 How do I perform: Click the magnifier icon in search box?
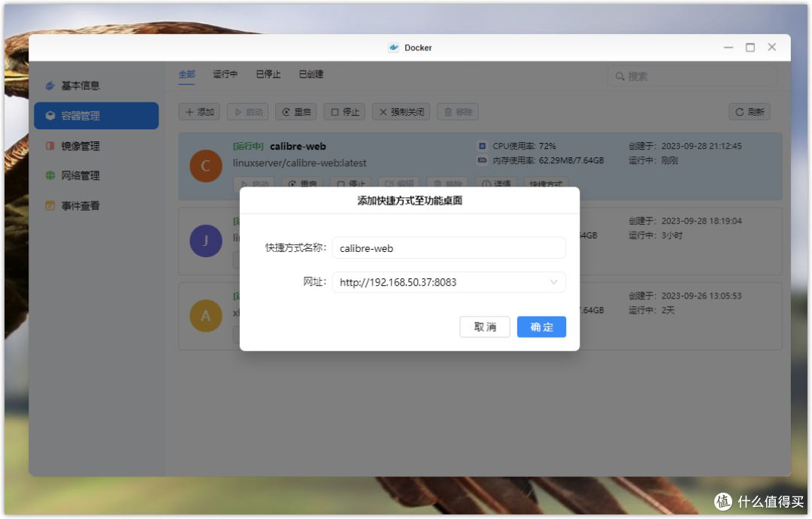click(x=620, y=76)
